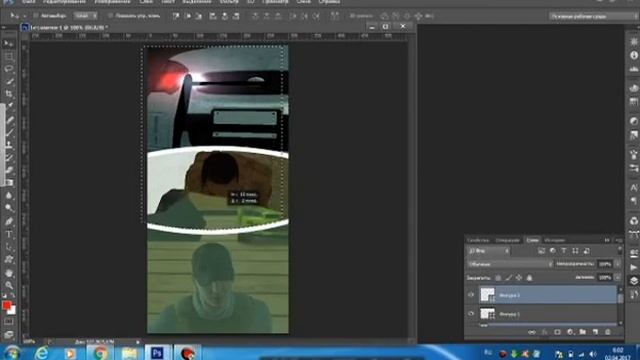Open the Изображение menu
This screenshot has height=360, width=640.
[112, 2]
